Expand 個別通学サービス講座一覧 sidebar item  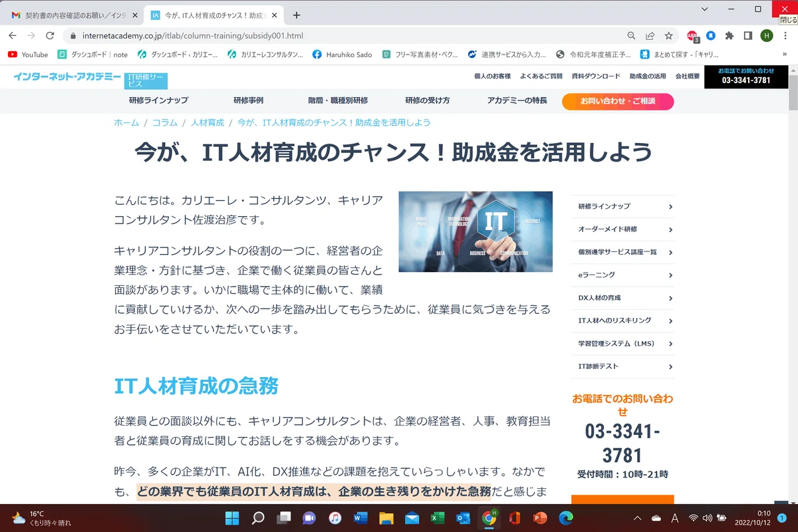click(622, 252)
